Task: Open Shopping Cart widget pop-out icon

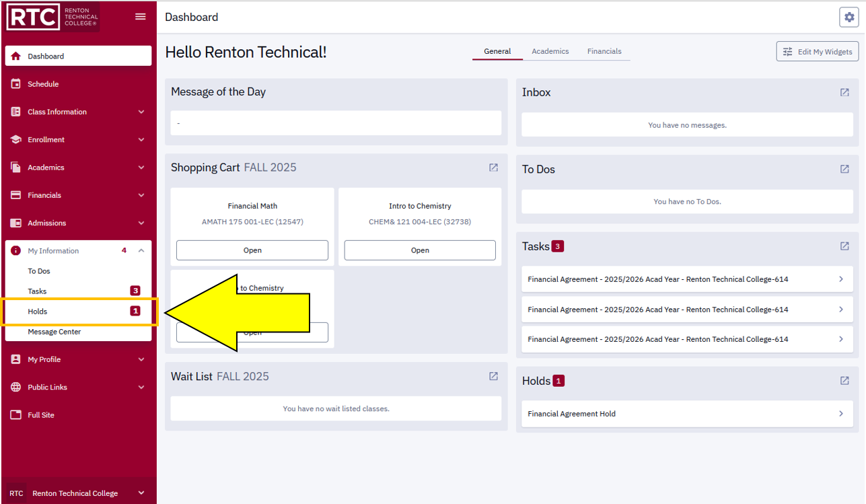Action: coord(493,168)
